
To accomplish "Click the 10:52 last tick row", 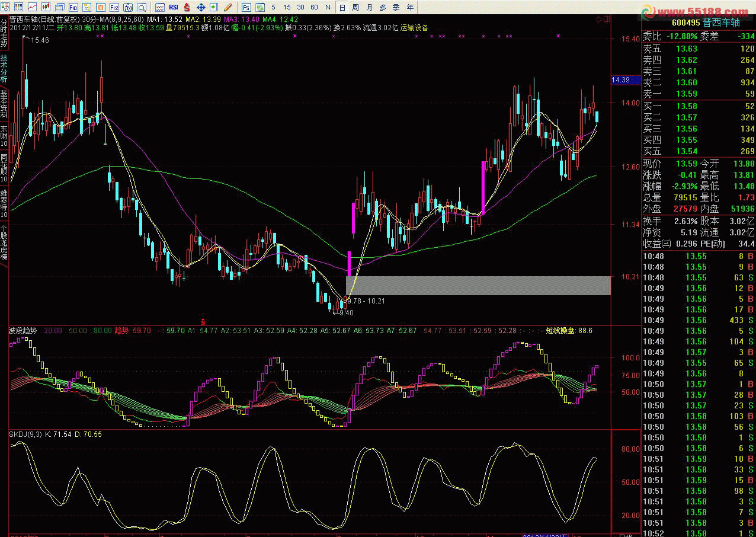I will 699,533.
